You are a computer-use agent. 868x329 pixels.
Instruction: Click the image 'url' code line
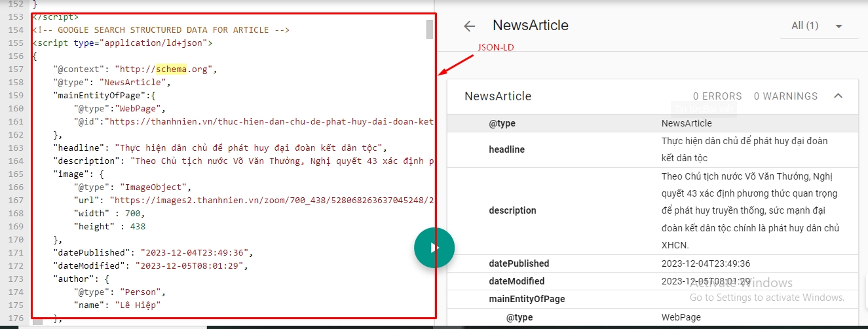pyautogui.click(x=254, y=200)
